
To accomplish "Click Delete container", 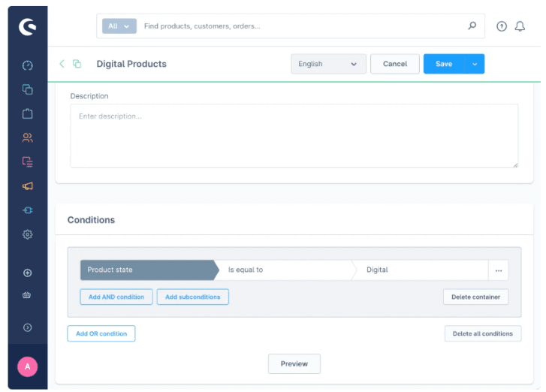I will [475, 297].
